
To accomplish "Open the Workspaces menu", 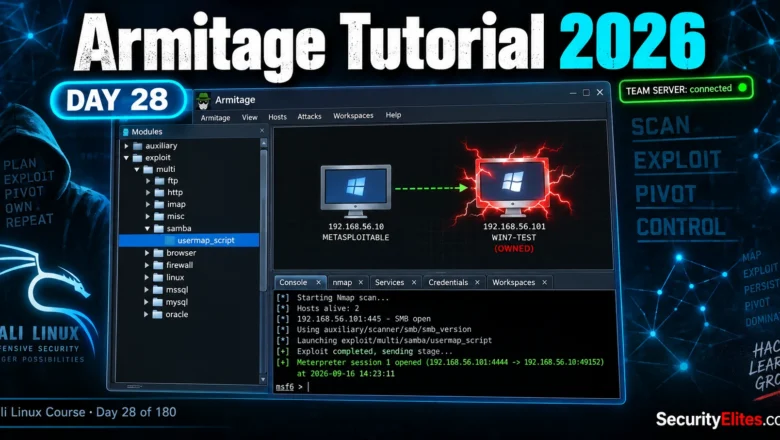I will pos(353,115).
